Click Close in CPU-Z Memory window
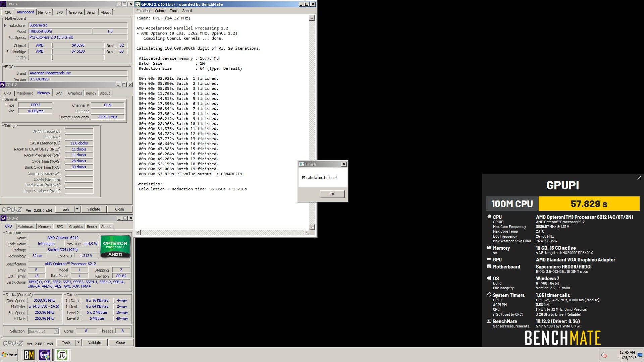Viewport: 644px width, 362px height. click(119, 209)
